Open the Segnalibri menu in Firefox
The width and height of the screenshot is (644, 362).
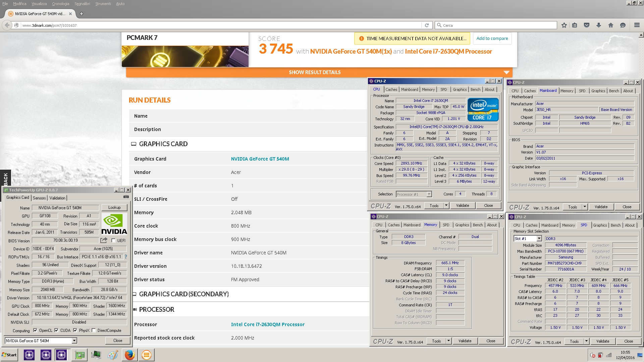coord(82,4)
